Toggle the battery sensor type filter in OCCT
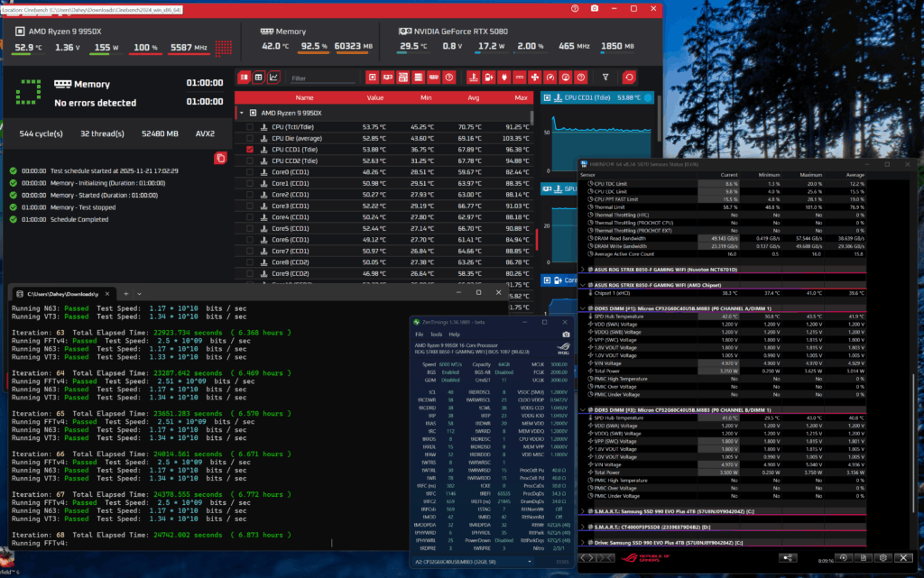This screenshot has height=578, width=924. 488,78
